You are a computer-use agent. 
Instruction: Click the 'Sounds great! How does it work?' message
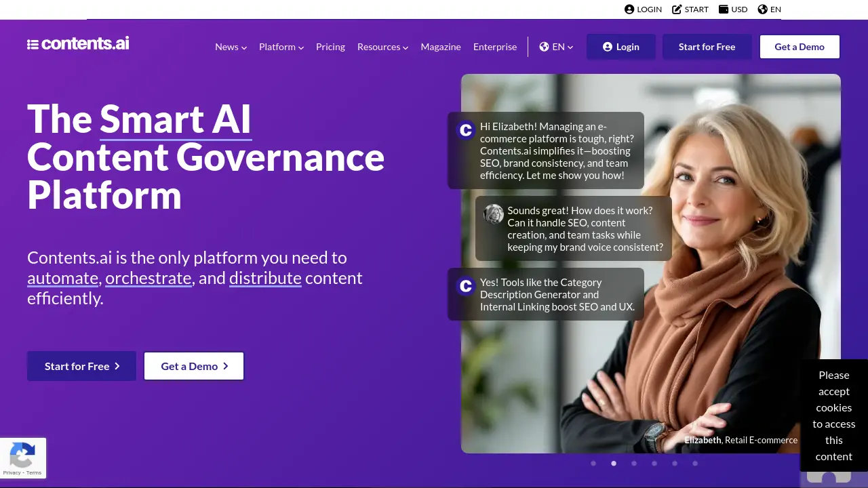pos(574,228)
